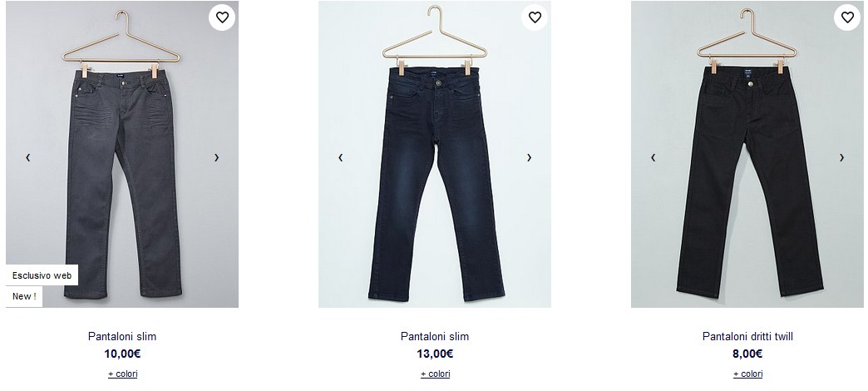View previous image of Pantaloni dritti twill
868x391 pixels.
[x=653, y=158]
